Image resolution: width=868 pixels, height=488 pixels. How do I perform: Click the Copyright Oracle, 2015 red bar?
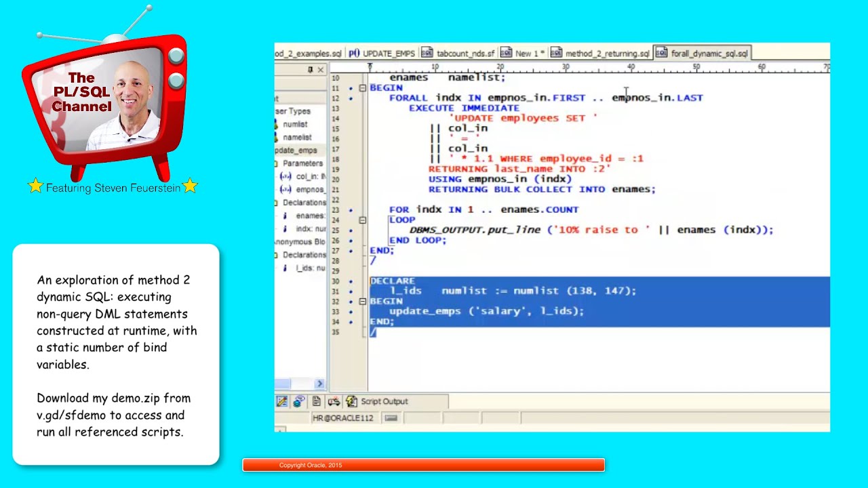[x=423, y=465]
